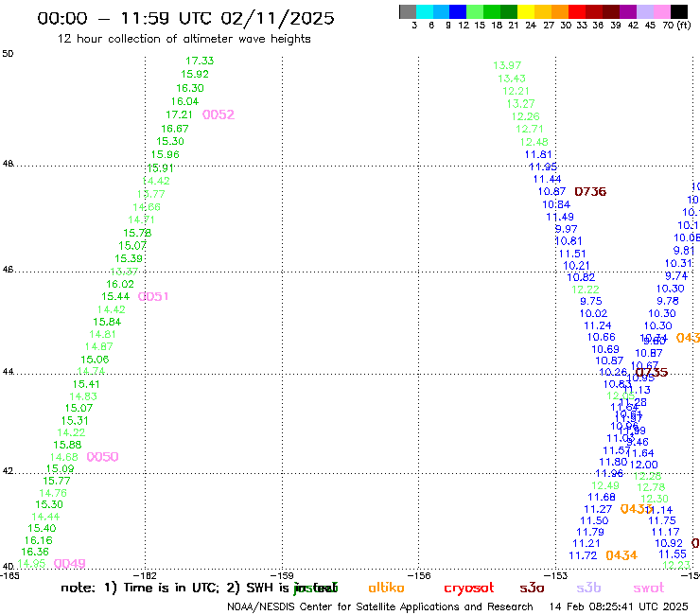The width and height of the screenshot is (700, 615).
Task: Click the dark red s3a legend label
Action: point(532,588)
